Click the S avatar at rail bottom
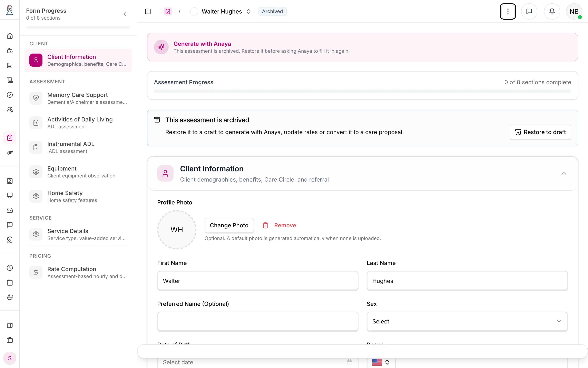588x368 pixels. (x=10, y=358)
